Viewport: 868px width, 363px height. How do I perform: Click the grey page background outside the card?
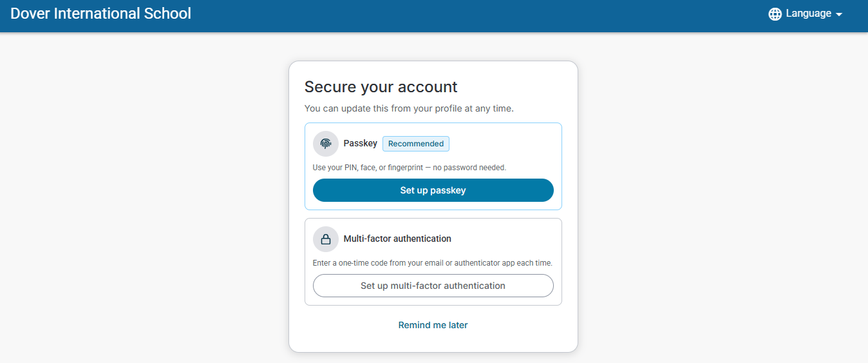coord(142,193)
